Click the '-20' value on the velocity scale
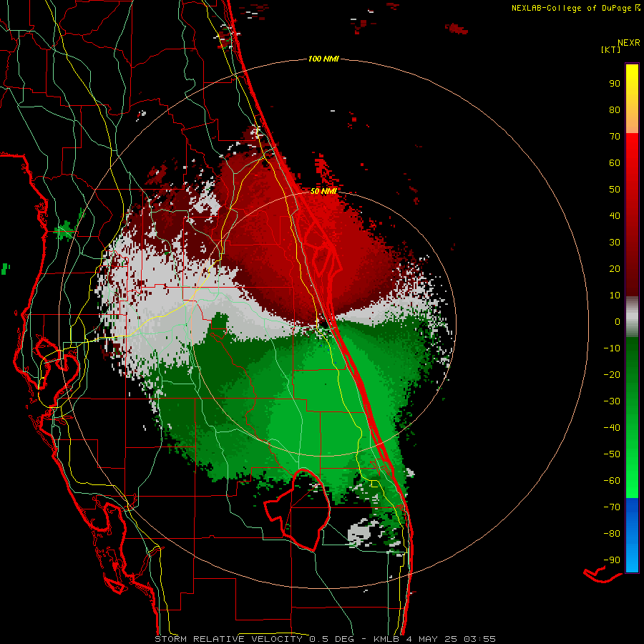This screenshot has height=644, width=644. point(612,374)
